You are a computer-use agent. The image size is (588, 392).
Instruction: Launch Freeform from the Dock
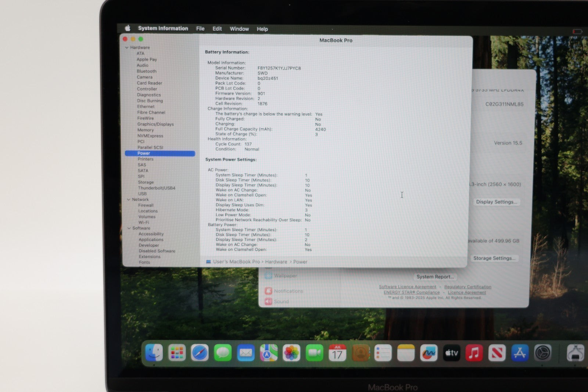point(429,353)
